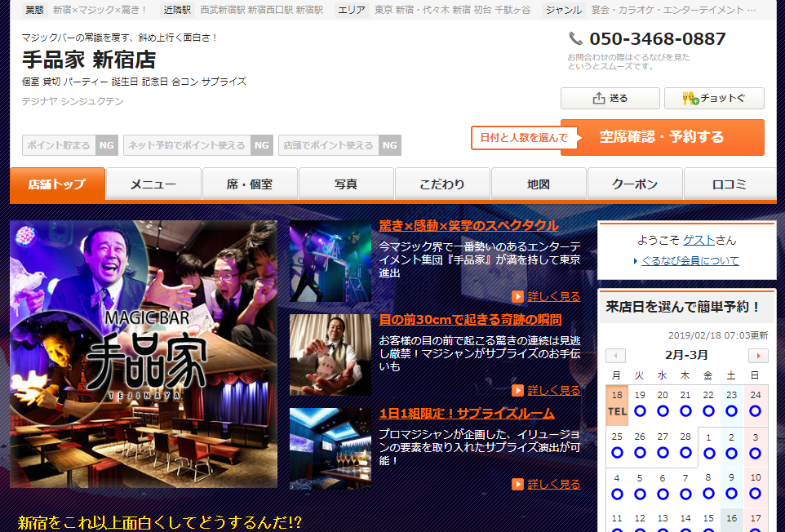
Task: Click the 詳しく見る arrow under サプライズルーム
Action: coord(517,484)
